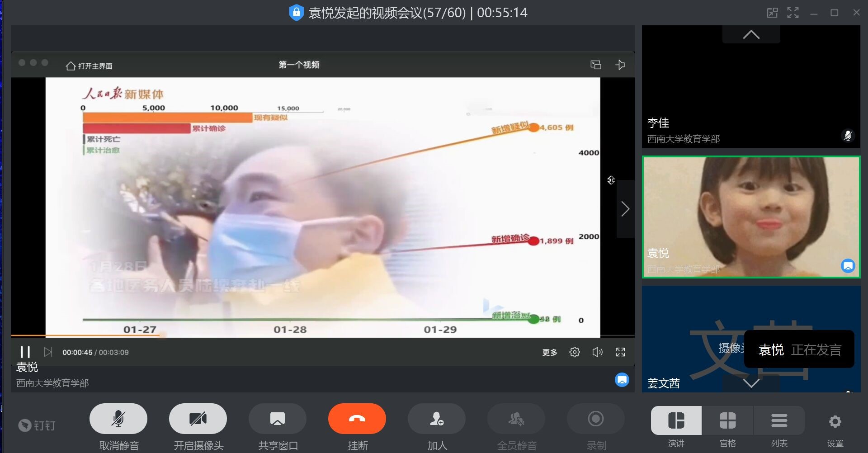Open the share window (共享窗口) option
Viewport: 868px width, 453px height.
277,419
